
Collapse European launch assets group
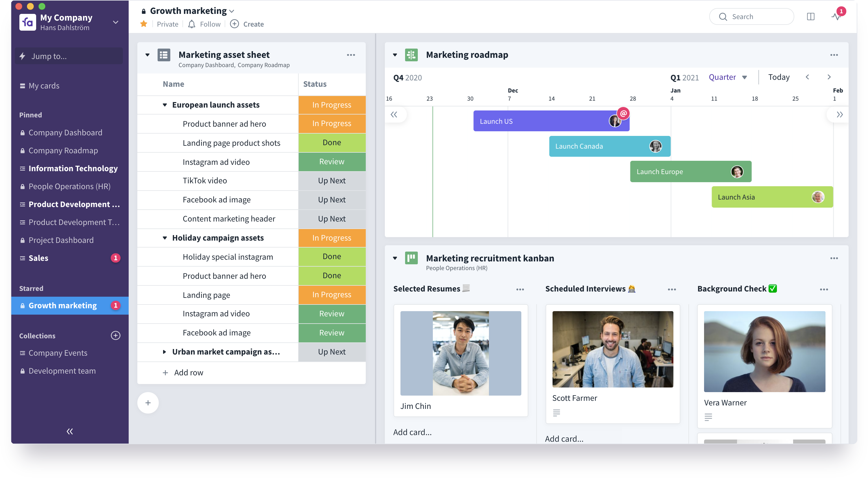165,105
